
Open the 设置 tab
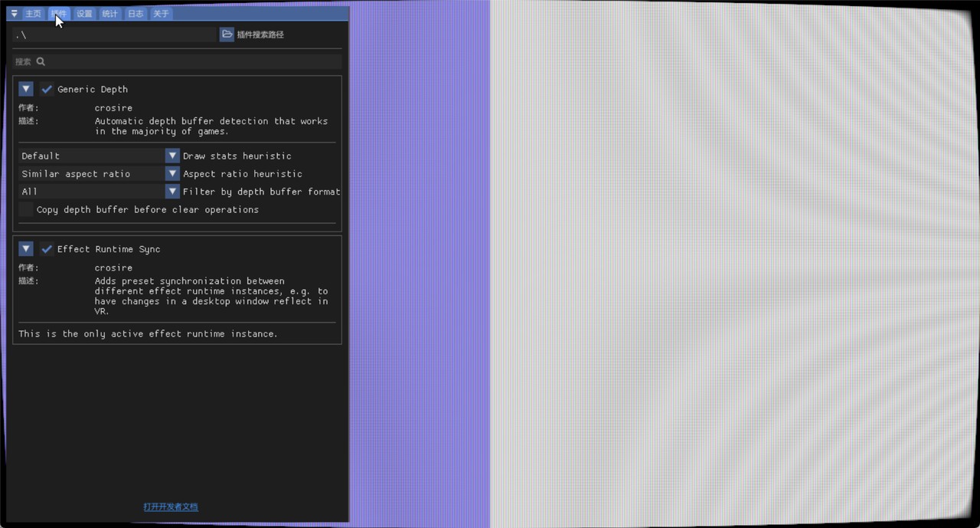pos(84,14)
